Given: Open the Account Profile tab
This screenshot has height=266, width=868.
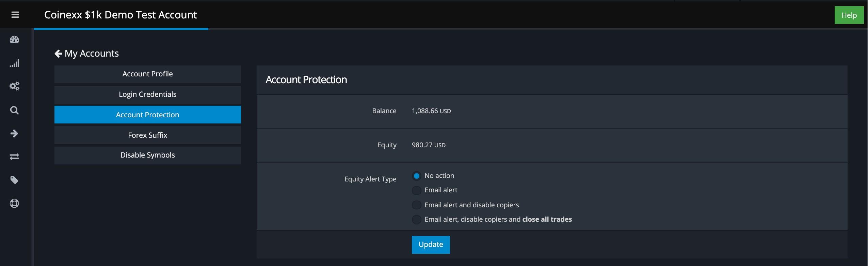Looking at the screenshot, I should pos(147,74).
